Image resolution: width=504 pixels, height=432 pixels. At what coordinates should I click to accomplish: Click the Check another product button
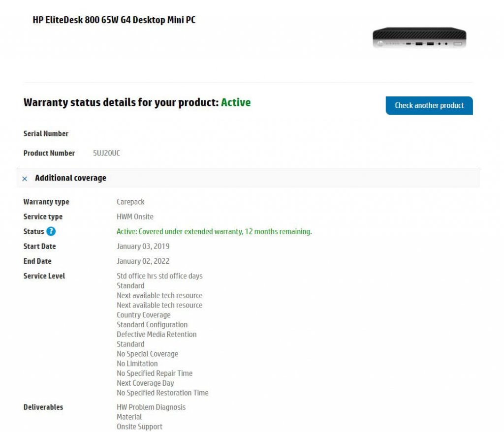(429, 105)
